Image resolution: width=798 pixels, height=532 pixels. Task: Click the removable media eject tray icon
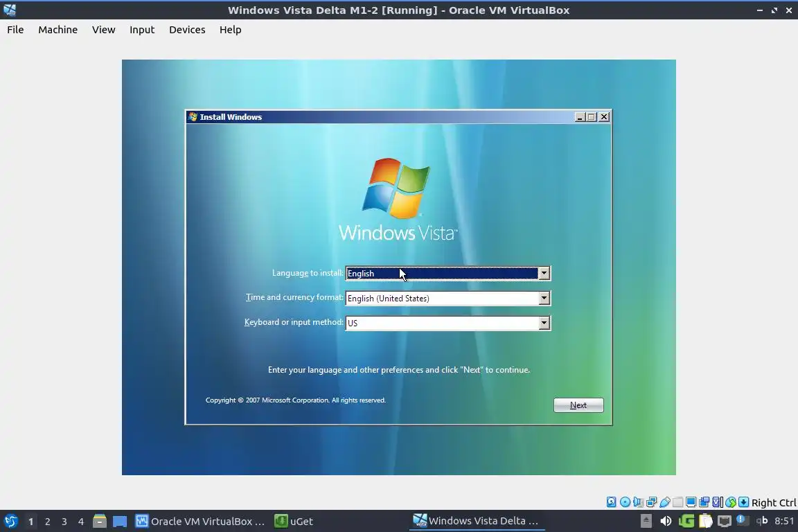[x=646, y=521]
